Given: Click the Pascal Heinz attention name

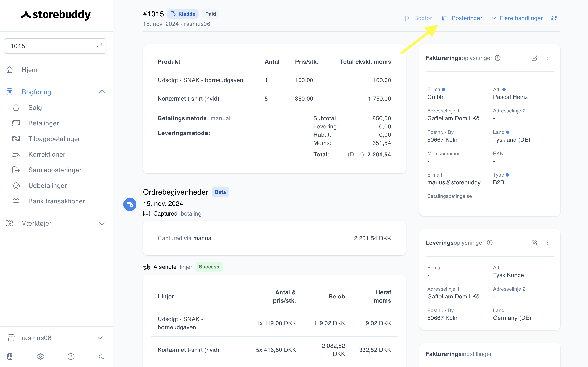Looking at the screenshot, I should (x=510, y=97).
